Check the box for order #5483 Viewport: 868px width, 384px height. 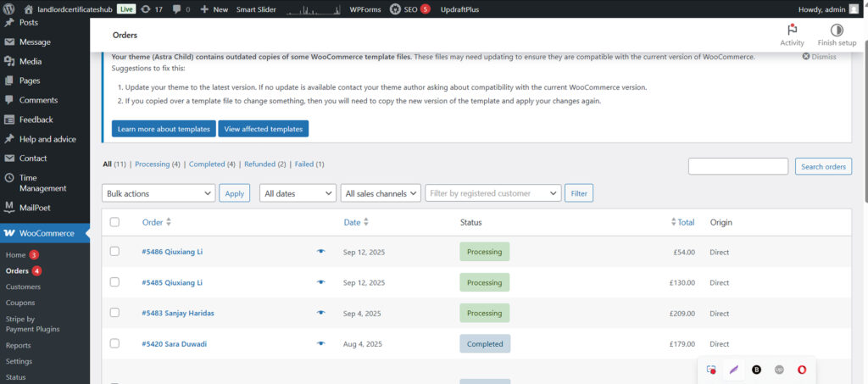tap(114, 313)
